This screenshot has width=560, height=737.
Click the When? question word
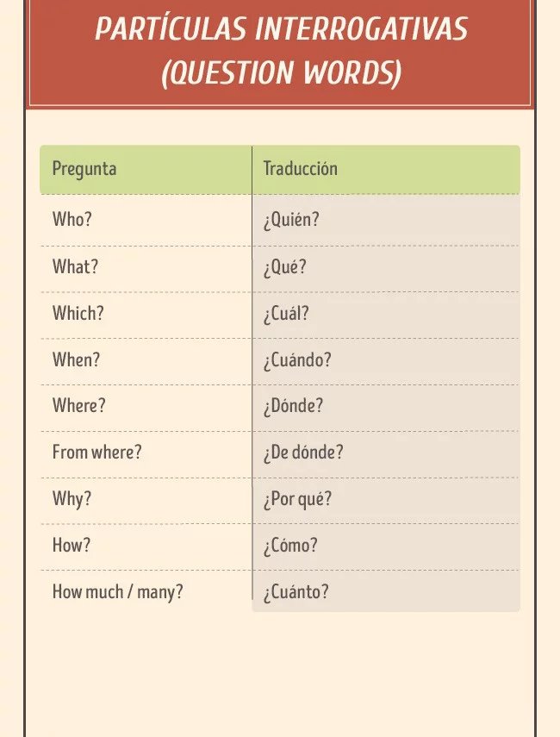click(76, 359)
